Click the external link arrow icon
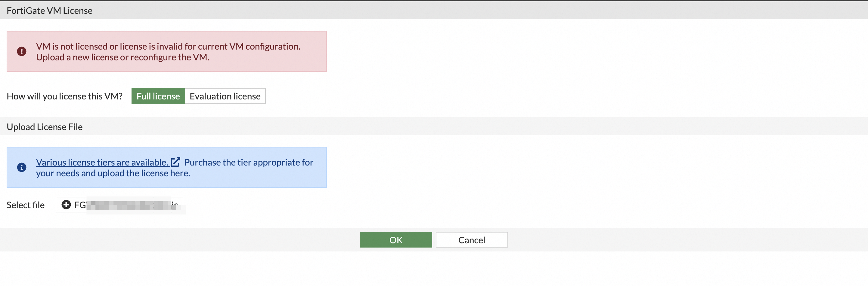This screenshot has height=286, width=868. (175, 162)
